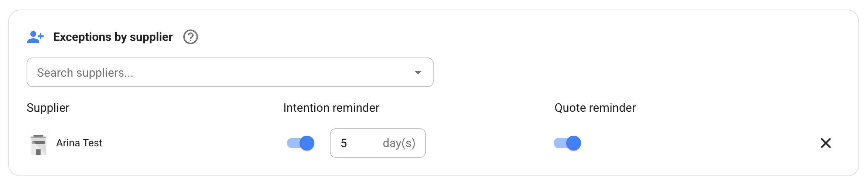The image size is (868, 188).
Task: Click the light-blue track of quote toggle
Action: coord(559,143)
